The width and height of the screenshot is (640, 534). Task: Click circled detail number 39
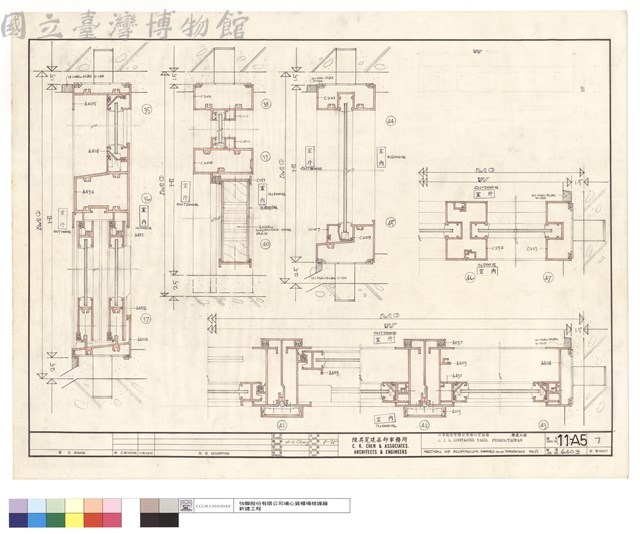(x=267, y=158)
